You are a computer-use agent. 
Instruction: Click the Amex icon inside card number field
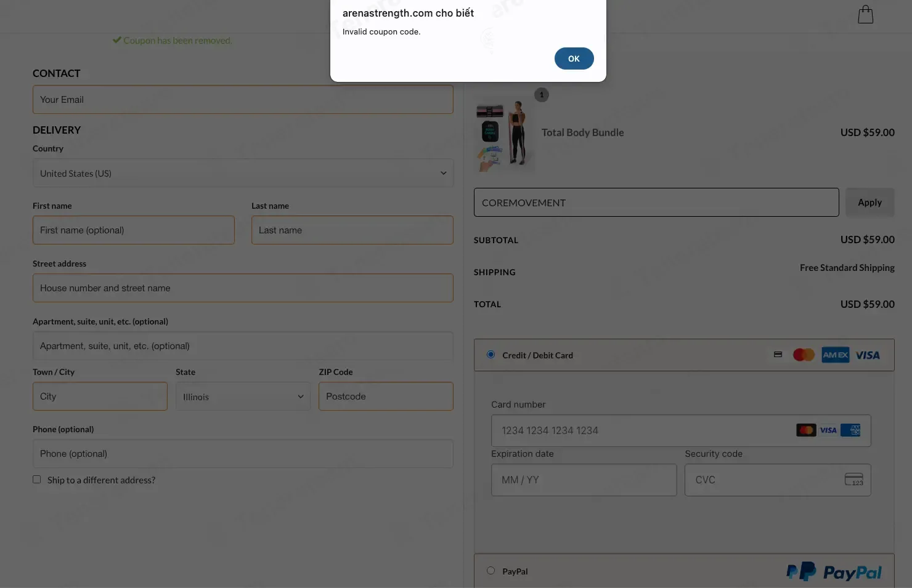pos(850,430)
